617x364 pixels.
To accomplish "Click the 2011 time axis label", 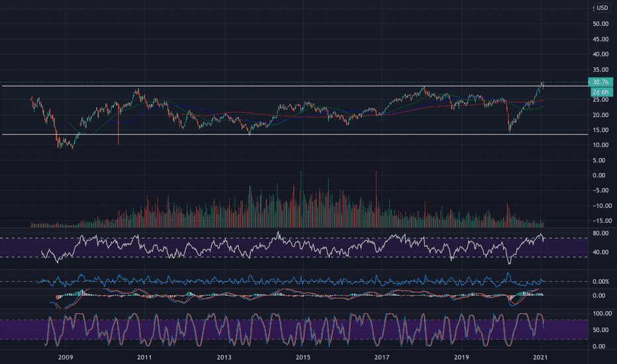I will click(144, 357).
